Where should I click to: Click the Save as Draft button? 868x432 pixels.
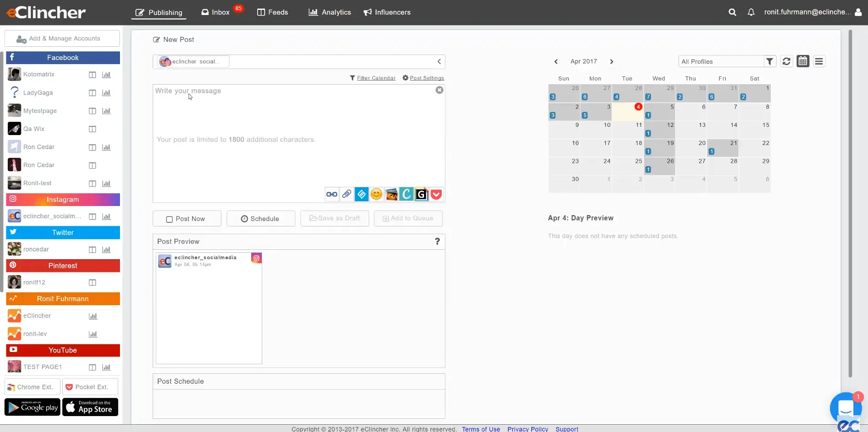334,218
